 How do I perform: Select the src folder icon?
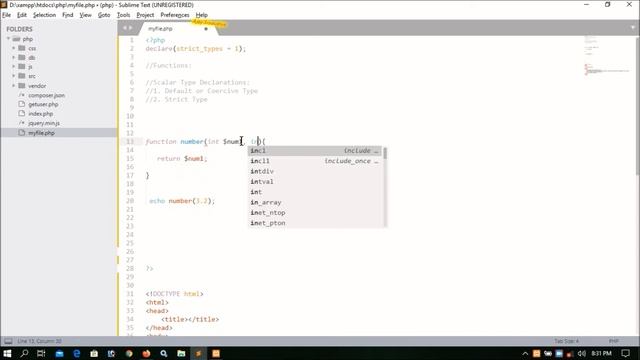(x=22, y=76)
